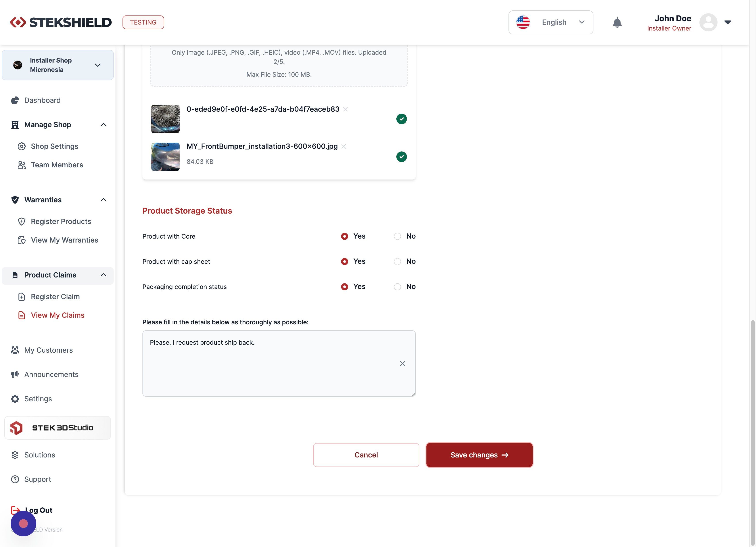Go to Dashboard
The width and height of the screenshot is (756, 547).
[x=42, y=100]
